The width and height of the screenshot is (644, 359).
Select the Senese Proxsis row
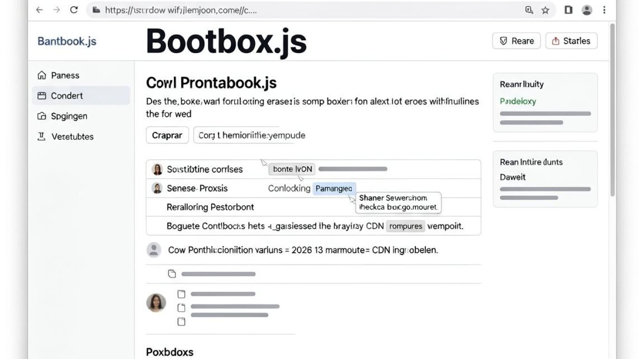pyautogui.click(x=313, y=188)
